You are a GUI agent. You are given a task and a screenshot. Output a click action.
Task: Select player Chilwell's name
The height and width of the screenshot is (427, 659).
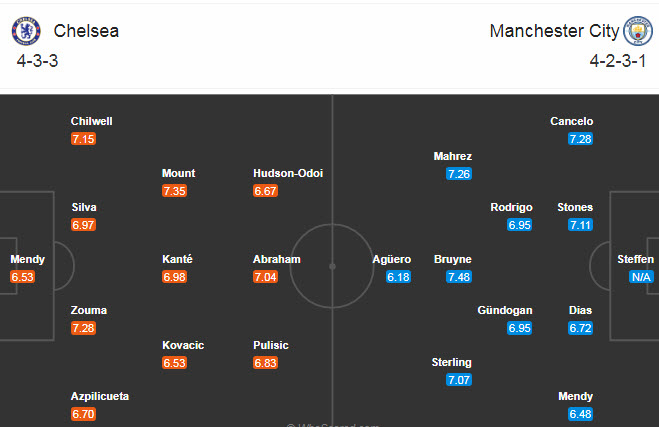click(92, 121)
